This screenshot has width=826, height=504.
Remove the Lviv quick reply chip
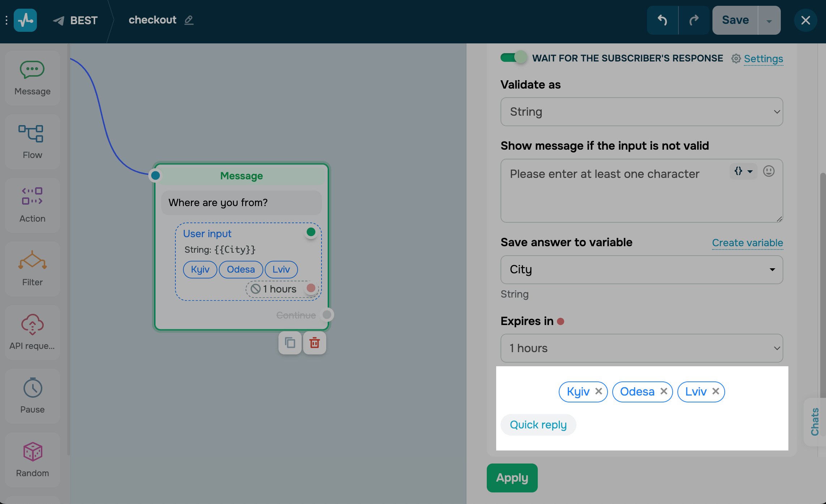click(x=715, y=391)
